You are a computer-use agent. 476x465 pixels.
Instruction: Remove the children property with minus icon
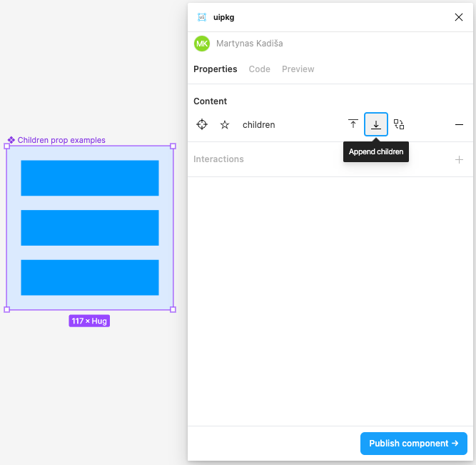click(x=459, y=124)
